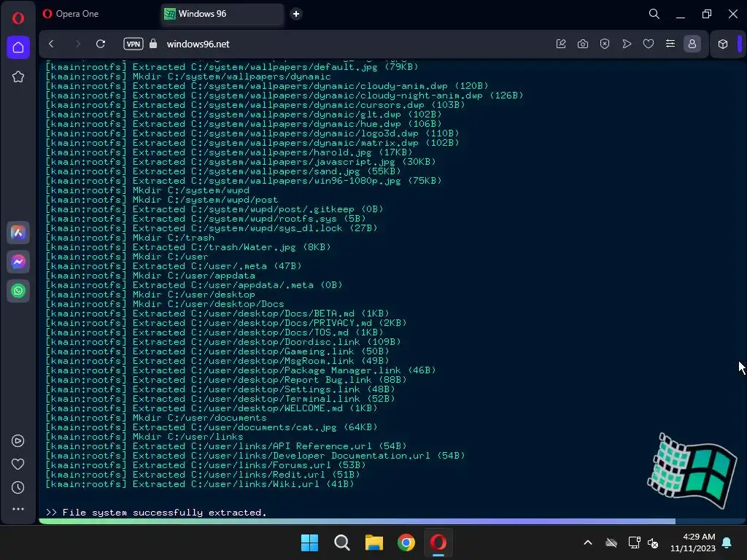Open the muted volume tray icon
The image size is (747, 560).
click(x=653, y=542)
